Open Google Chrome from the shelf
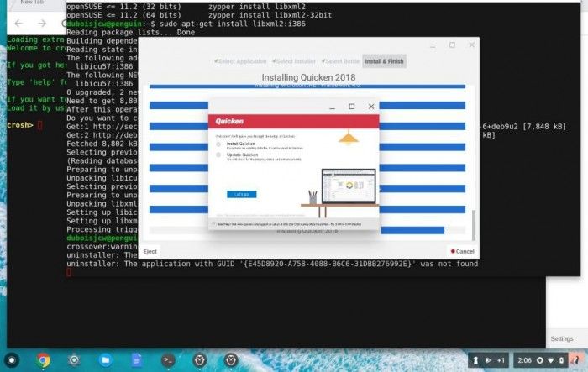Viewport: 588px width, 372px height. pos(44,359)
